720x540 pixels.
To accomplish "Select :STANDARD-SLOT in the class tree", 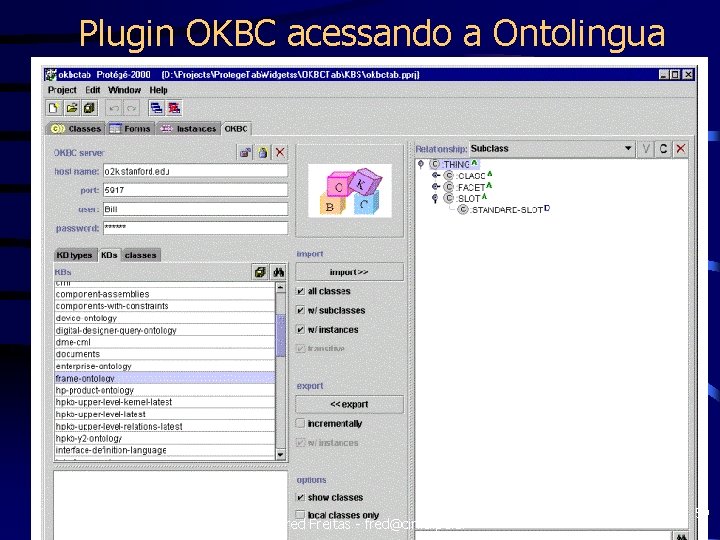I will [x=507, y=210].
